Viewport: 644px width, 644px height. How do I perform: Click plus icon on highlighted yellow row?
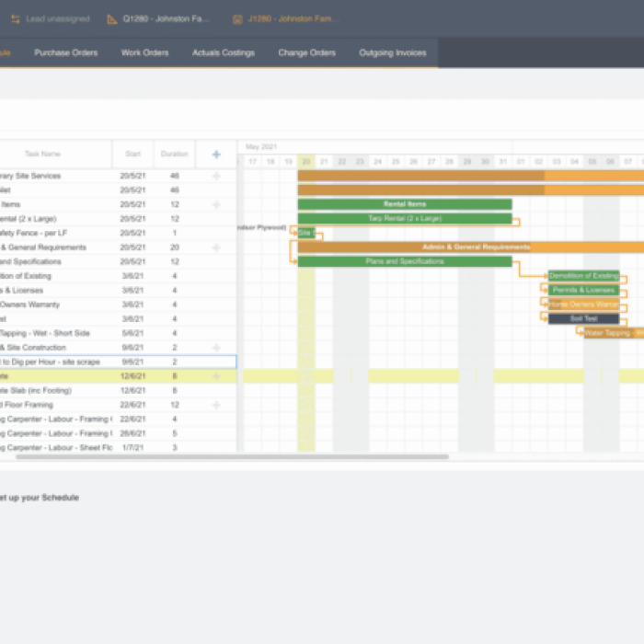[216, 376]
